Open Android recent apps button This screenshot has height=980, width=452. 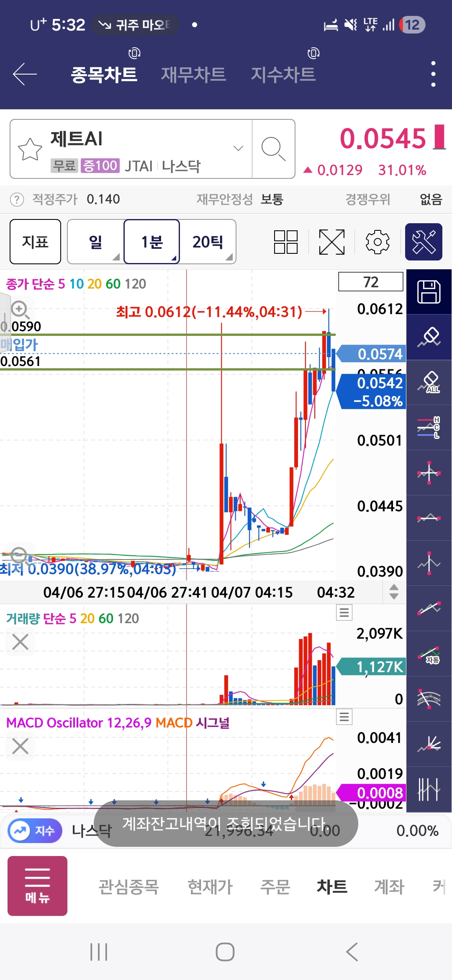click(99, 952)
